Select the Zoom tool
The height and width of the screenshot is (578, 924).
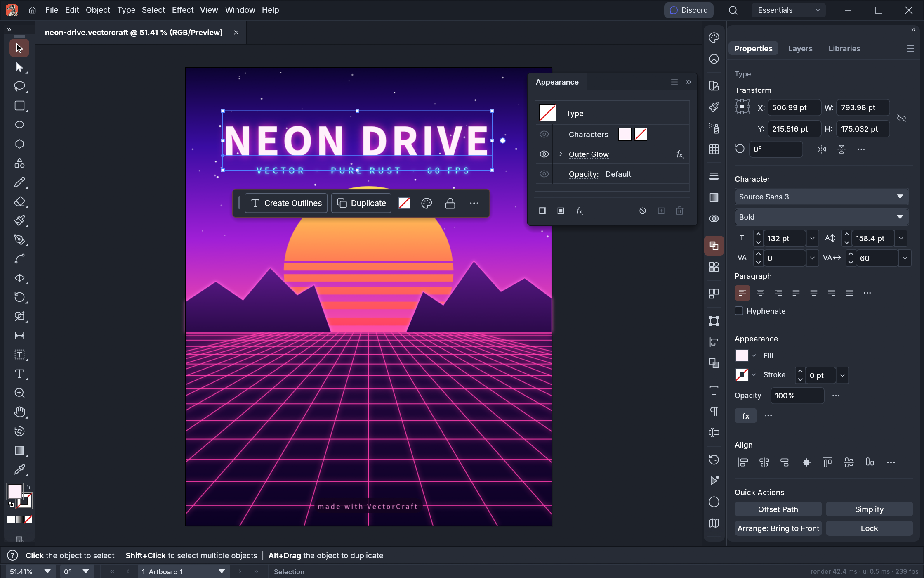19,393
